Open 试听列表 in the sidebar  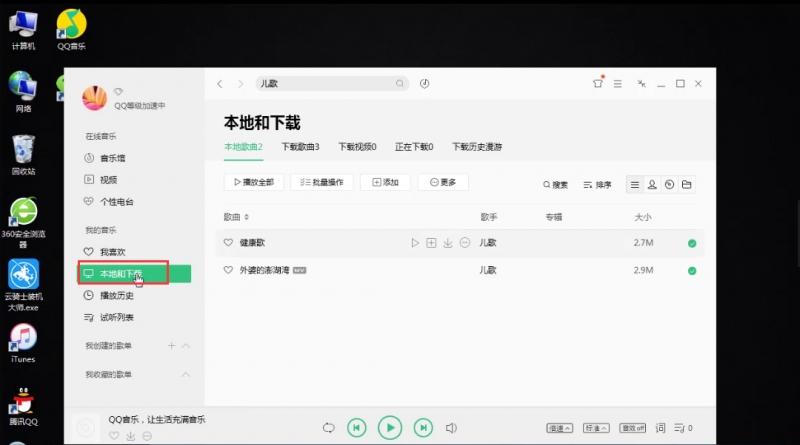116,317
